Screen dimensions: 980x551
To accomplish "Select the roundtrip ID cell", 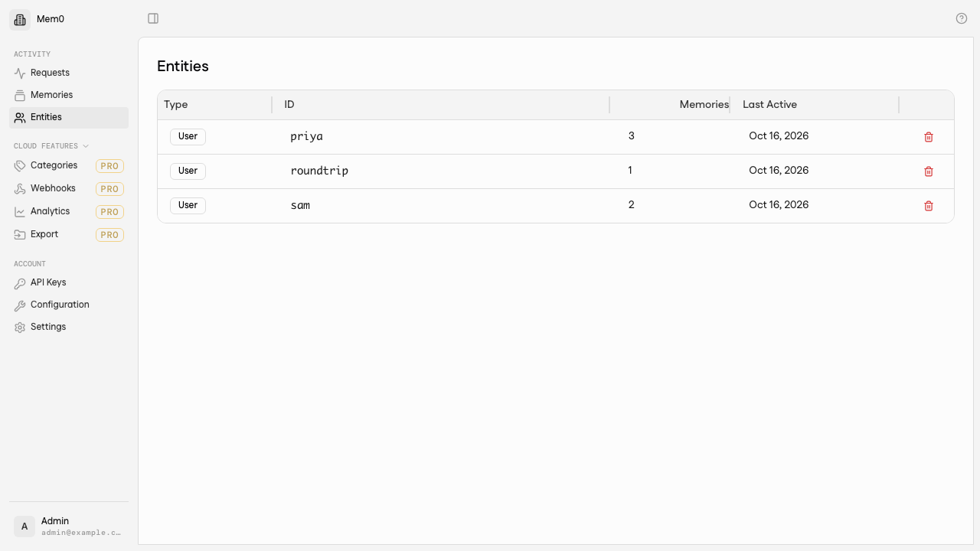I will (319, 171).
